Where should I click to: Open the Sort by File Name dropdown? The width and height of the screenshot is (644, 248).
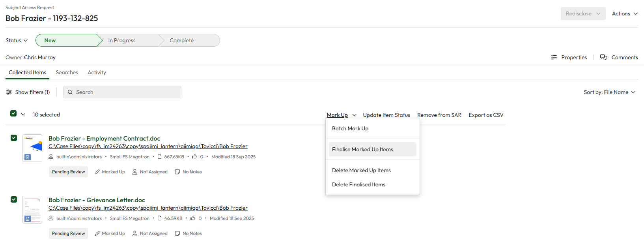[x=609, y=92]
